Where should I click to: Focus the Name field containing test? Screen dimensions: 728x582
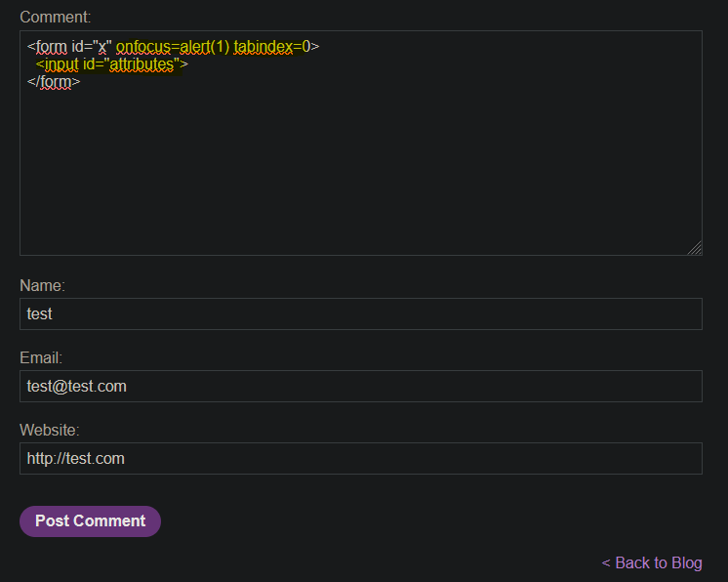coord(361,314)
